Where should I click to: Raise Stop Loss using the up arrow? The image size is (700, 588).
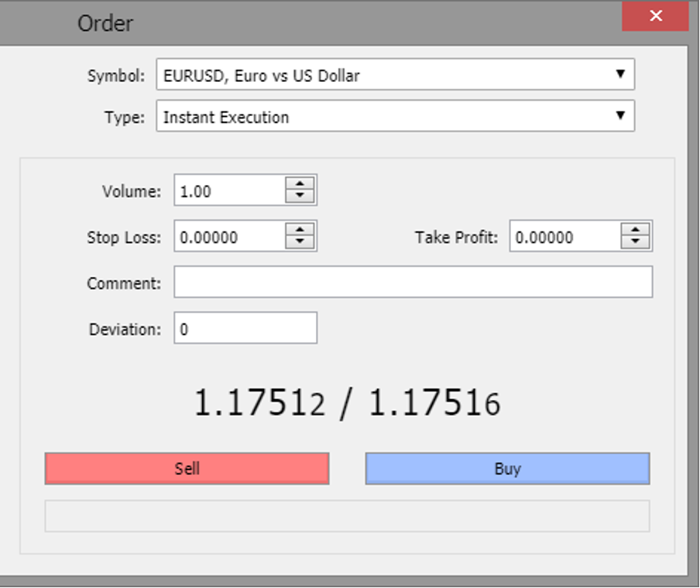point(300,231)
